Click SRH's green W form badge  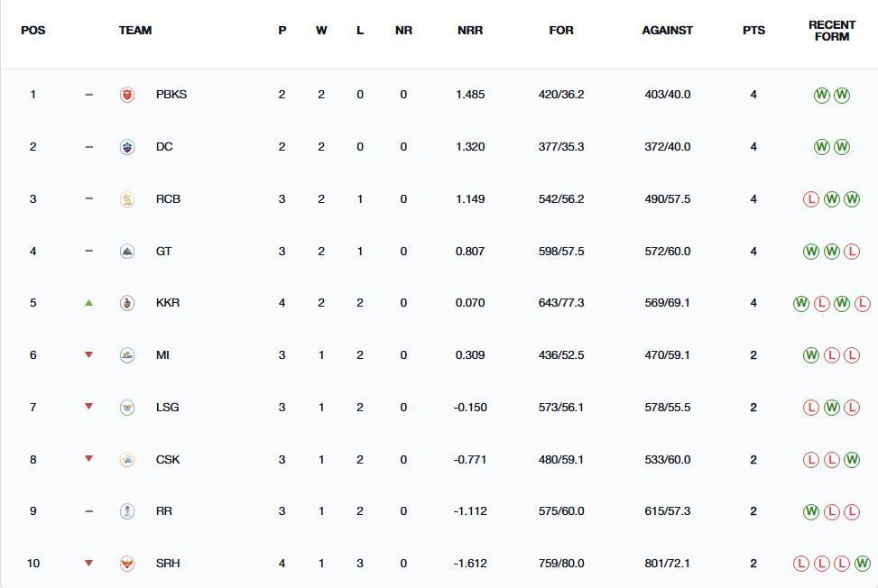863,564
